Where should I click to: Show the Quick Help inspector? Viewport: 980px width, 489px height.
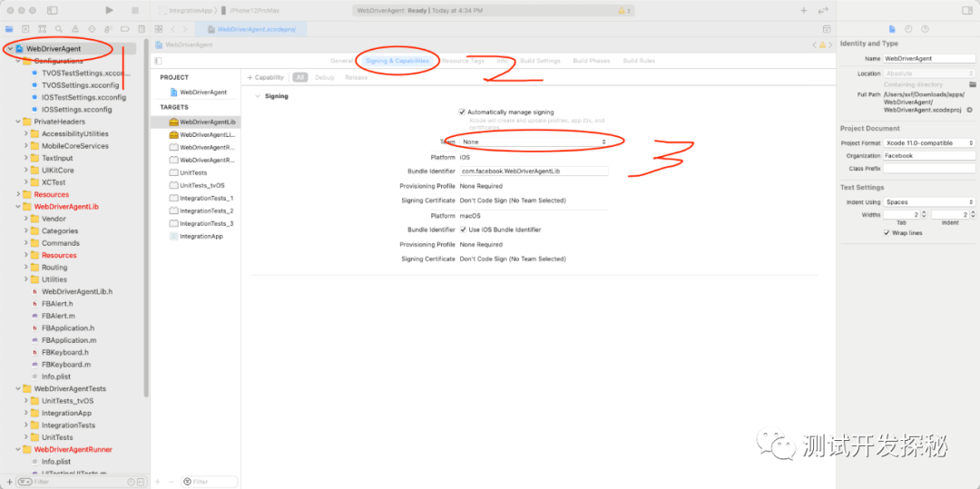pos(925,29)
